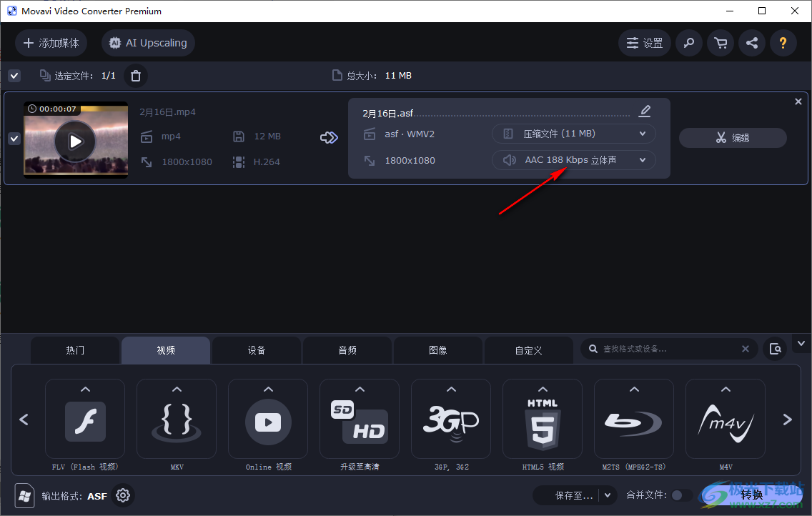This screenshot has height=516, width=812.
Task: Toggle the 合并文件 merge switch
Action: (681, 495)
